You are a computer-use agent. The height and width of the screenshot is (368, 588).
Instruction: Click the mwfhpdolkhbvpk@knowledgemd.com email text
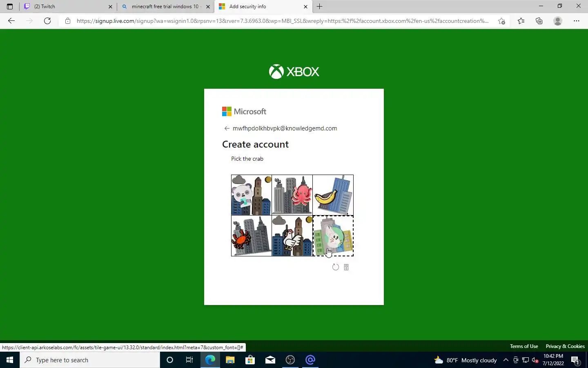coord(285,128)
